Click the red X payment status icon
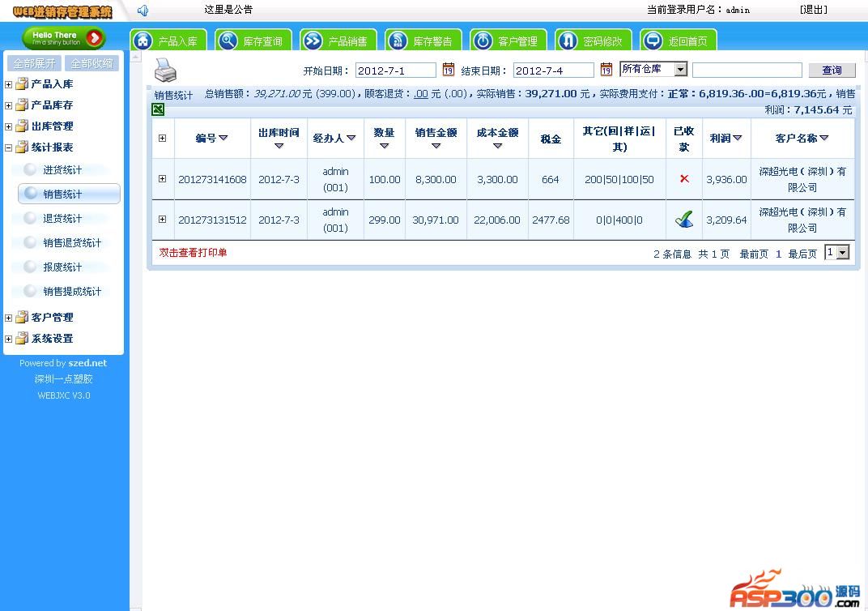This screenshot has width=868, height=611. [x=684, y=178]
